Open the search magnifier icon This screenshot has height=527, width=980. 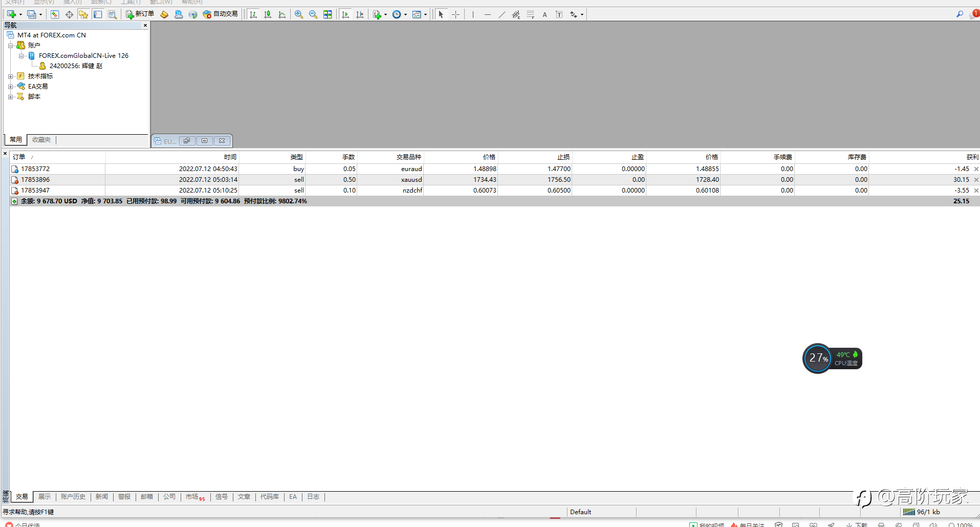[x=960, y=14]
